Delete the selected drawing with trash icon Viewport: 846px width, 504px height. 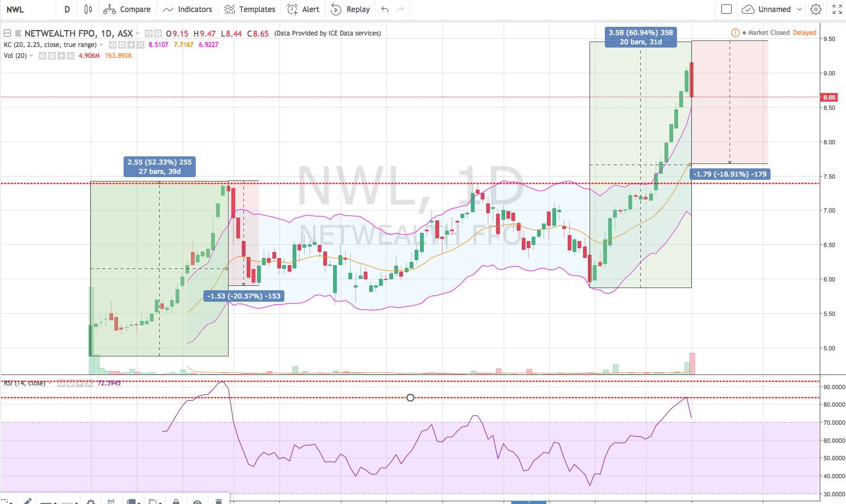point(219,501)
